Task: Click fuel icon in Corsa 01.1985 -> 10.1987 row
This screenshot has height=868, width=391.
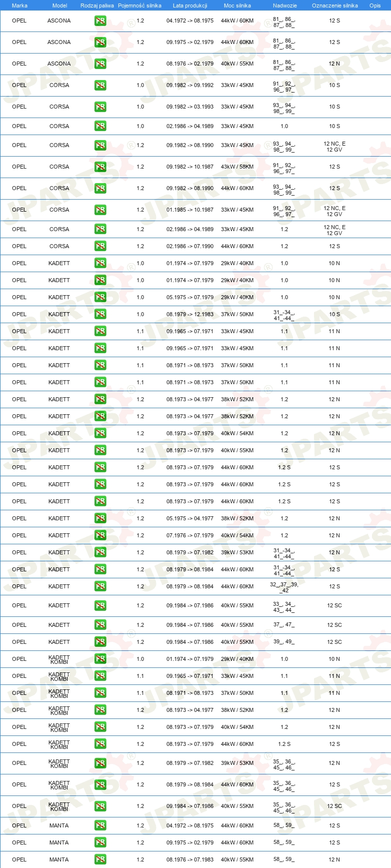Action: pos(100,210)
